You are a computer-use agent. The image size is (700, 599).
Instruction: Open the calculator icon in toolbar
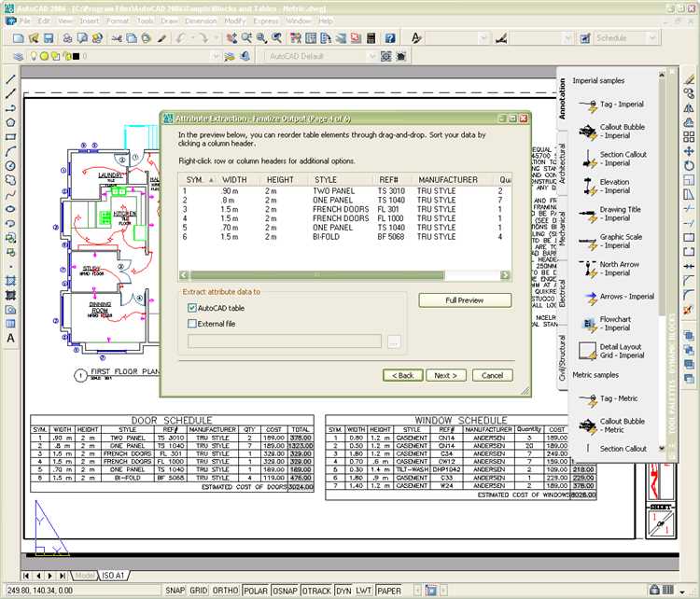point(371,38)
